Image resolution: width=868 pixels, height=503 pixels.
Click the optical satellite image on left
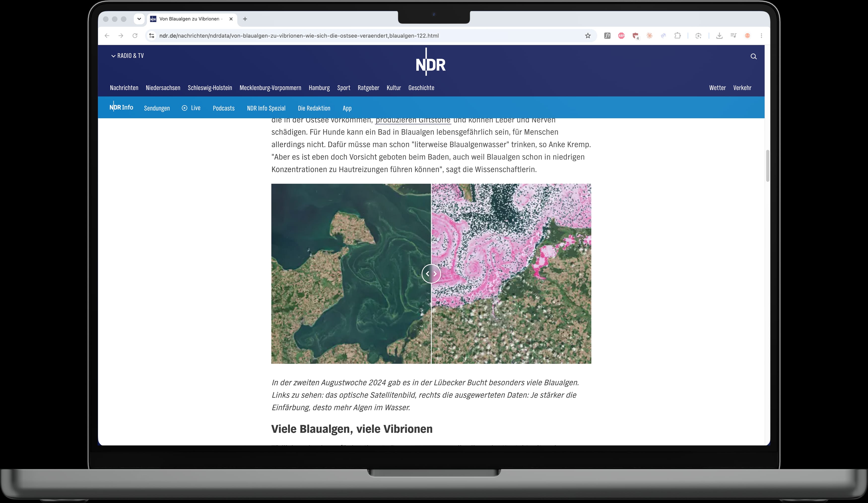[351, 274]
